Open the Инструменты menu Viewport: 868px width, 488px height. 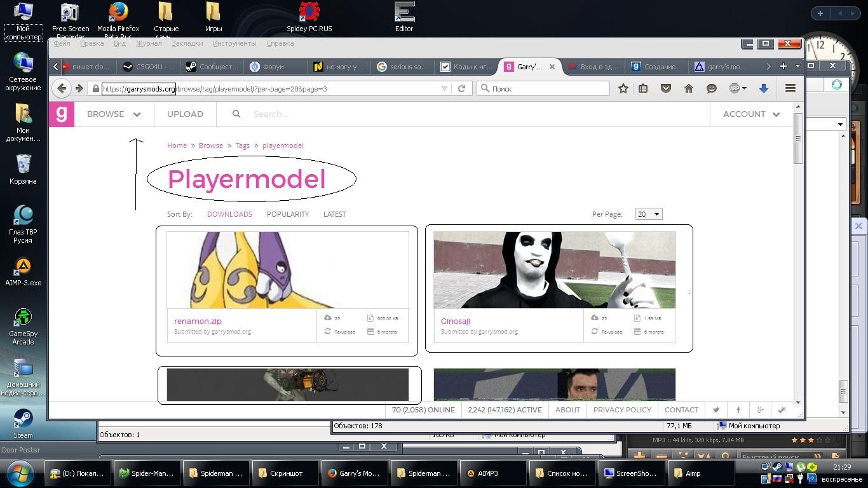(x=234, y=43)
